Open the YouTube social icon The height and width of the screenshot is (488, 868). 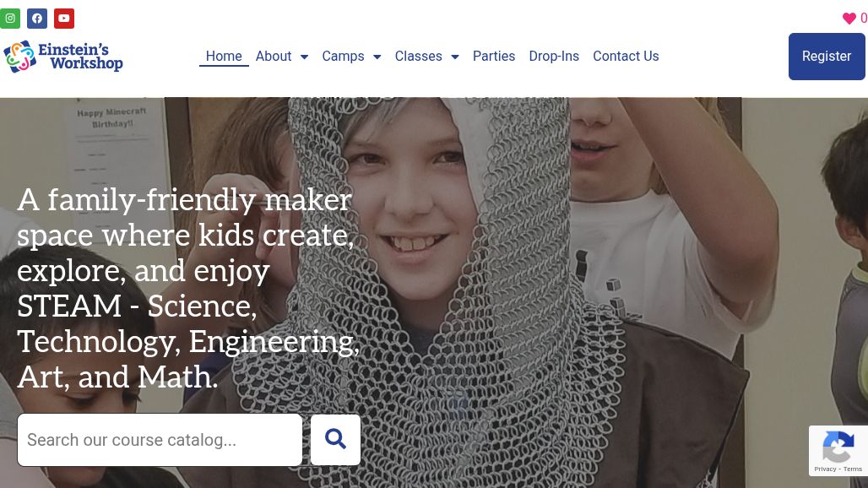(64, 18)
